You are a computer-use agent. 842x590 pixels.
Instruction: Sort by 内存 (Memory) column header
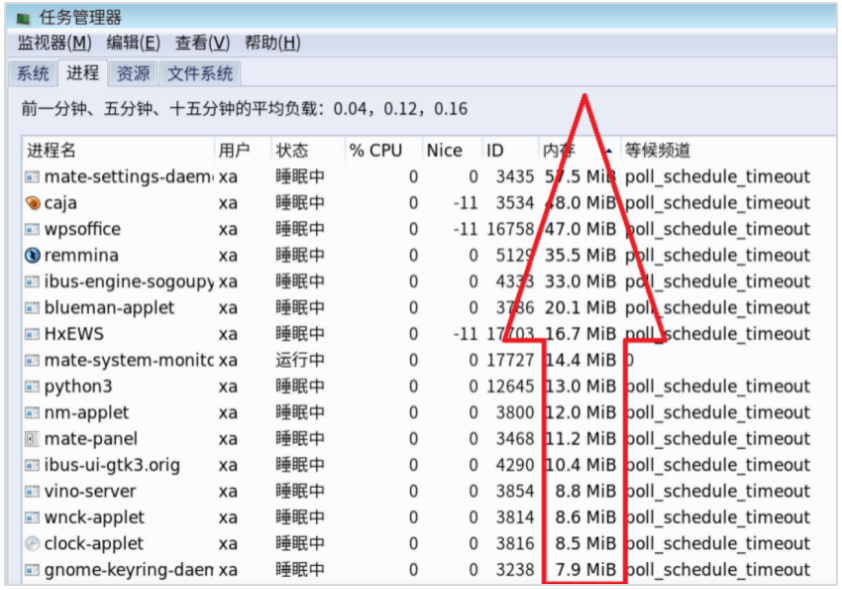point(560,151)
